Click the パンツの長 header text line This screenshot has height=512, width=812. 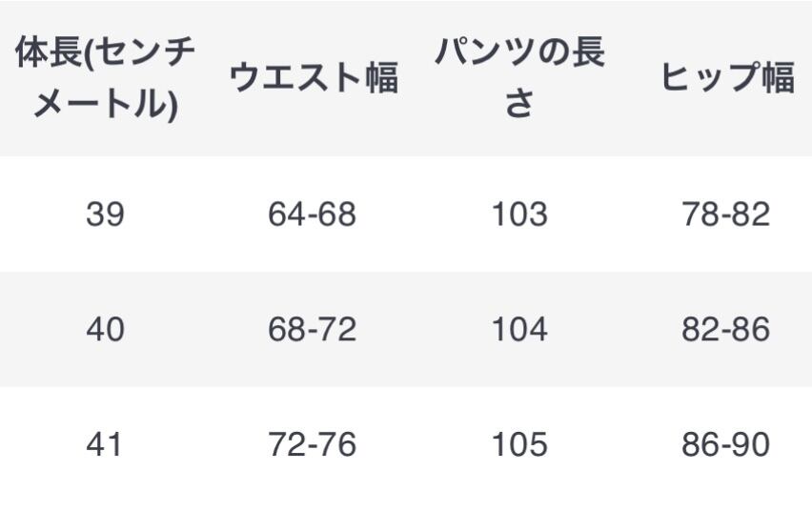tap(519, 54)
